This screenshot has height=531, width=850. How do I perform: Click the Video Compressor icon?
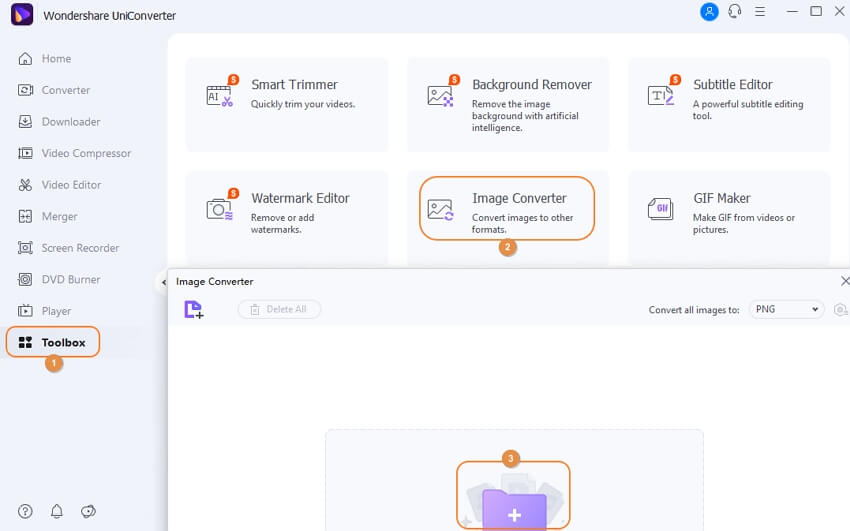(x=25, y=153)
